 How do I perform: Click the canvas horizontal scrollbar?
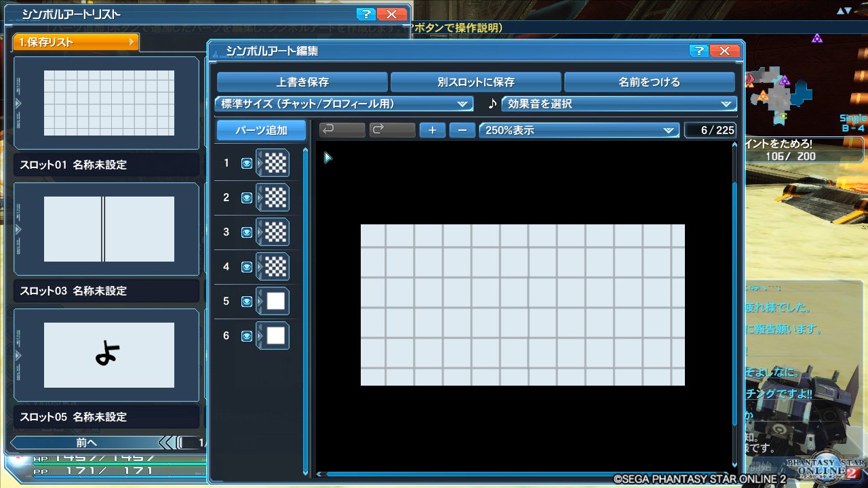524,474
